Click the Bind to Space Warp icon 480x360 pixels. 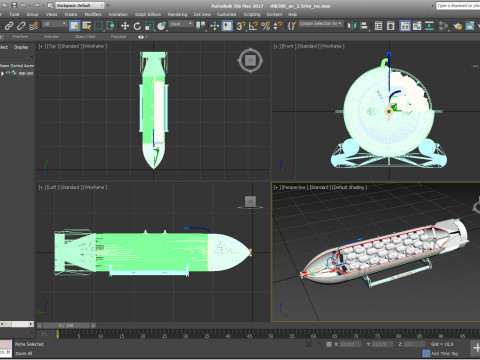click(x=33, y=26)
